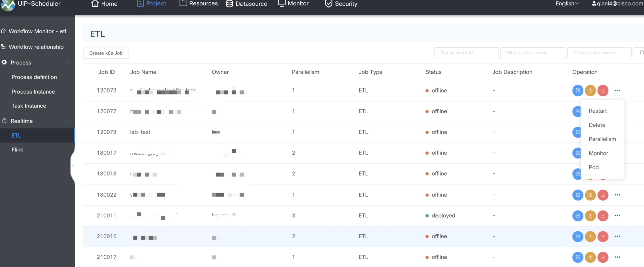The width and height of the screenshot is (644, 267).
Task: Go to Flink in the sidebar
Action: (18, 150)
